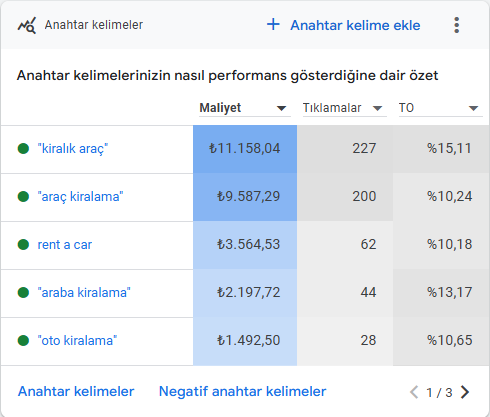Screen dimensions: 490x417
Task: Open the three-dot more options menu
Action: pyautogui.click(x=457, y=25)
